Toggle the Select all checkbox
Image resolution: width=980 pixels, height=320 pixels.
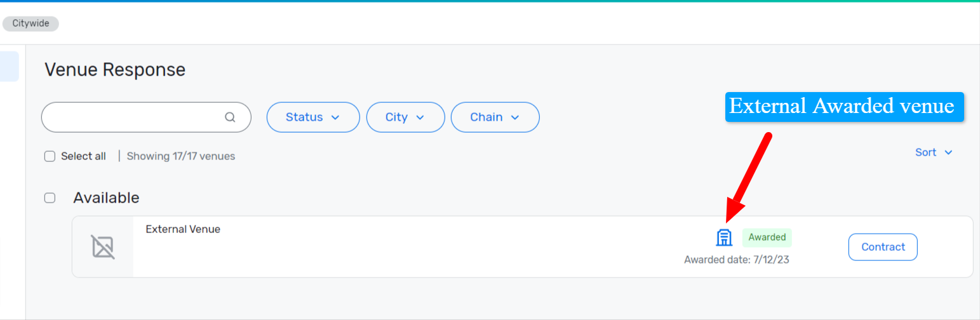[50, 156]
